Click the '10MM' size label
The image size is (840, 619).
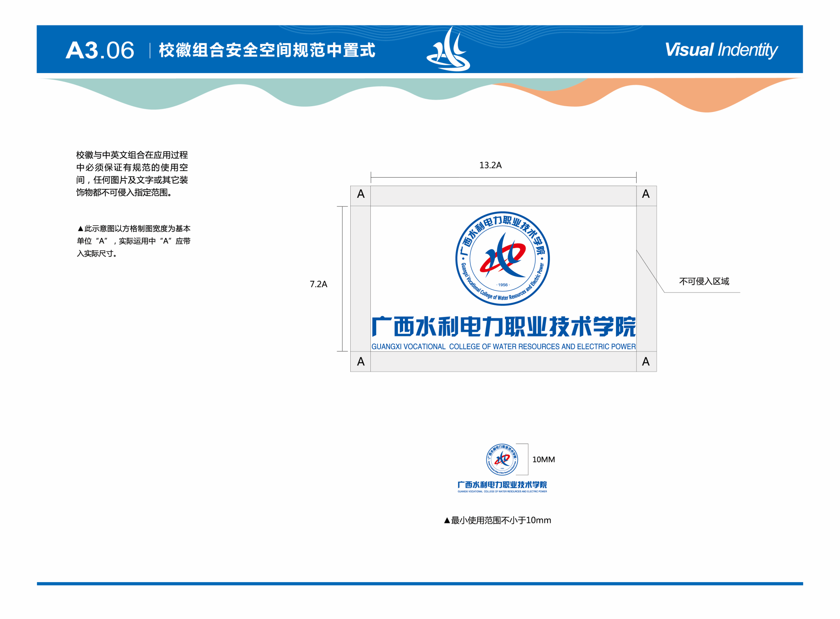coord(543,460)
